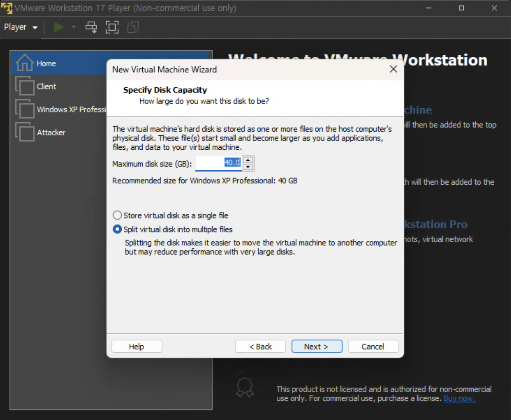Click the send Ctrl+Alt+Del toolbar icon
Viewport: 511px width, 420px height.
click(91, 27)
